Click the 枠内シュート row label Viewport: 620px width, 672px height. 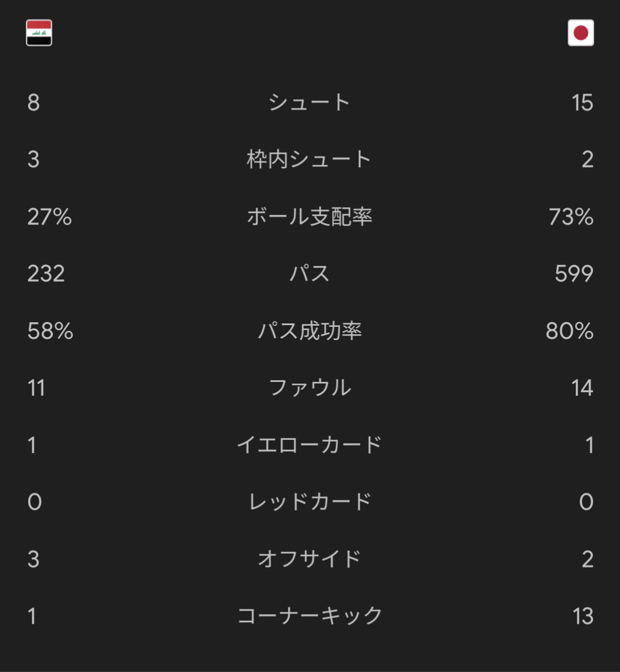pyautogui.click(x=309, y=159)
